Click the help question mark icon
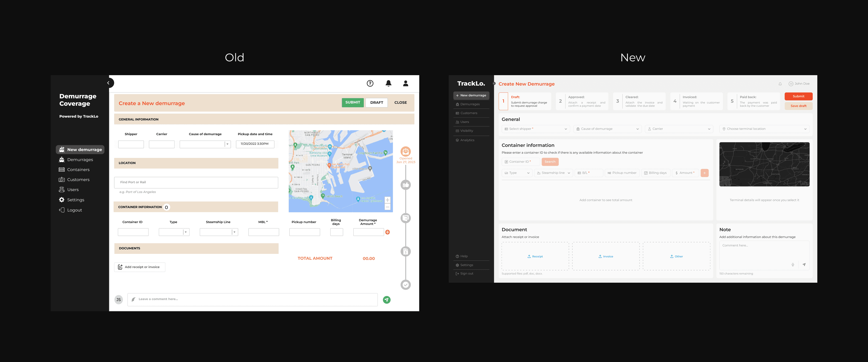 click(370, 83)
